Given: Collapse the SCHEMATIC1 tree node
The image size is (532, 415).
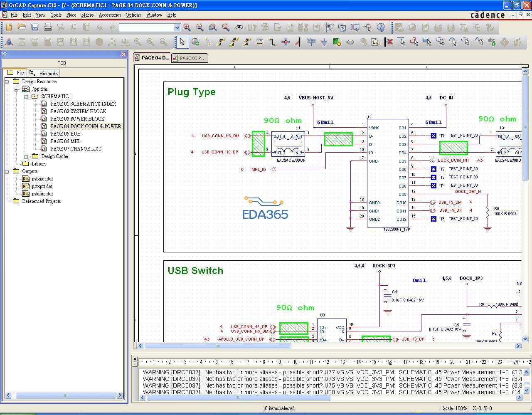Looking at the screenshot, I should pos(26,96).
